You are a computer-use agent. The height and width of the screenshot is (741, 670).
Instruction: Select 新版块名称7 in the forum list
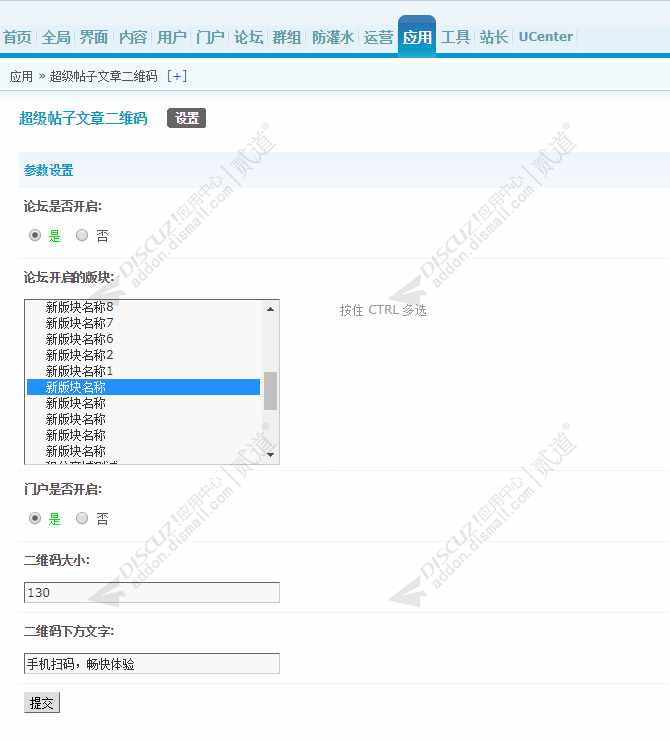144,323
